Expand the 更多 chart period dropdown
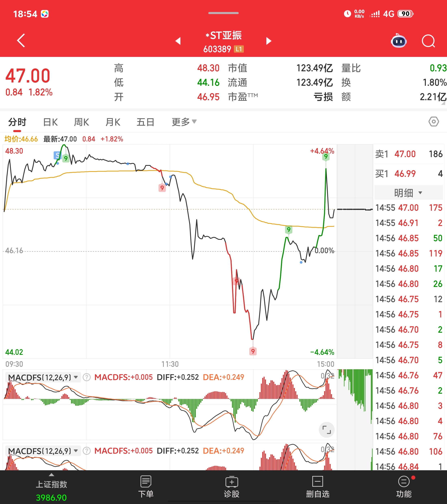 (184, 122)
